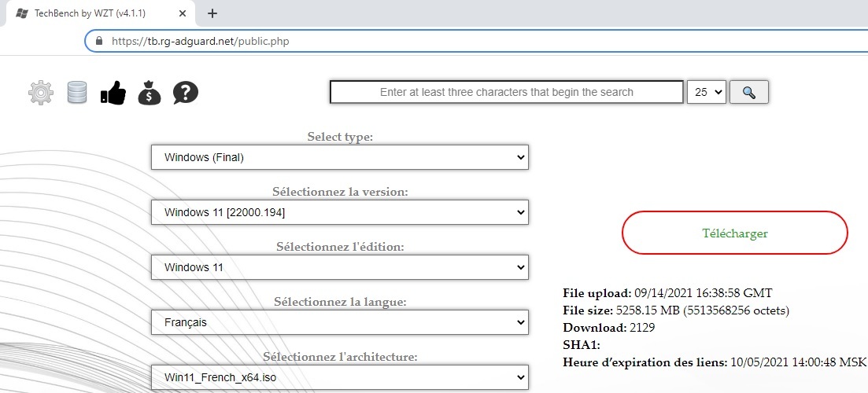Viewport: 868px width, 393px height.
Task: Click the Sélectionnez la version label
Action: click(340, 192)
